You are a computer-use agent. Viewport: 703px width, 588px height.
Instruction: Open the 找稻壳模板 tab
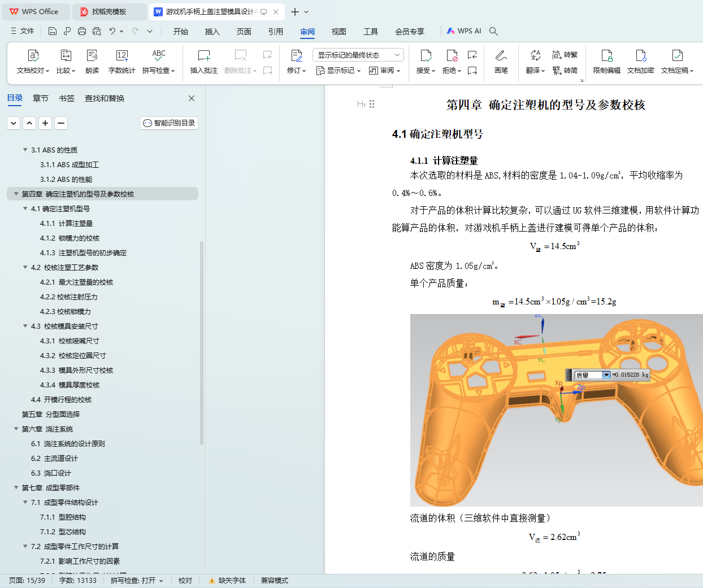point(110,11)
